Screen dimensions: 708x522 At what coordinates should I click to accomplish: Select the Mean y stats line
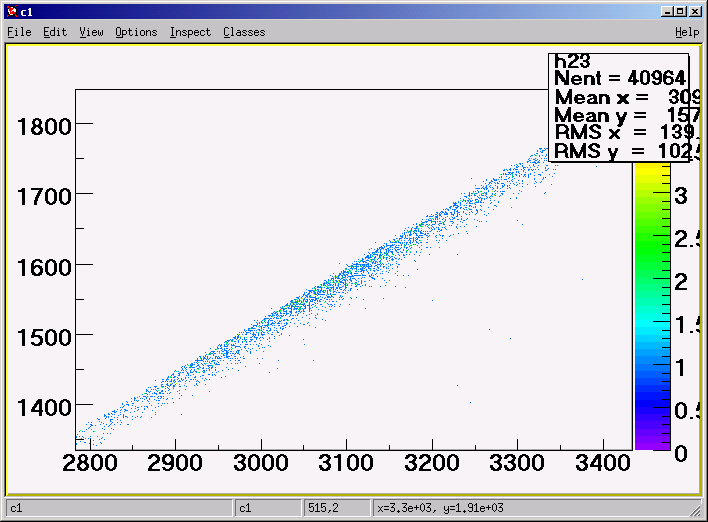[x=627, y=115]
